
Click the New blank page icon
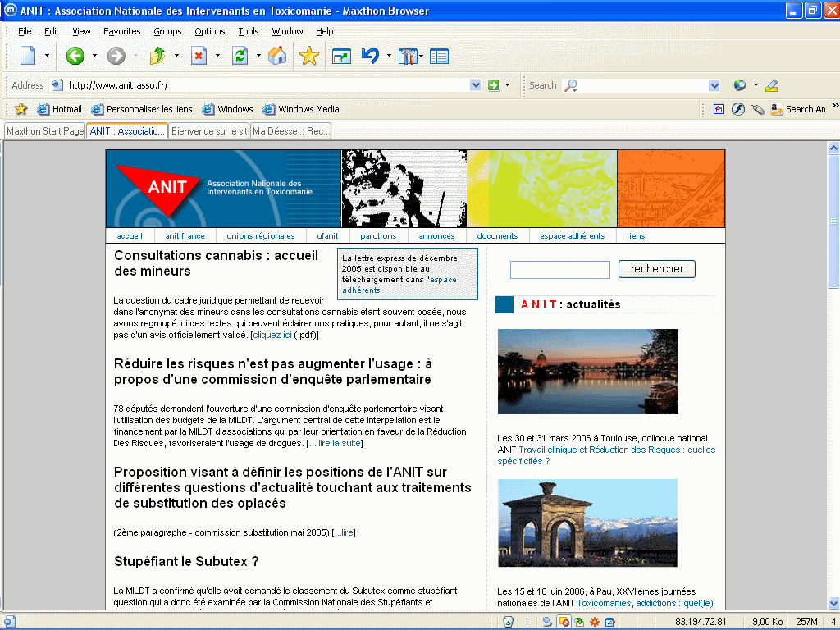[x=28, y=56]
